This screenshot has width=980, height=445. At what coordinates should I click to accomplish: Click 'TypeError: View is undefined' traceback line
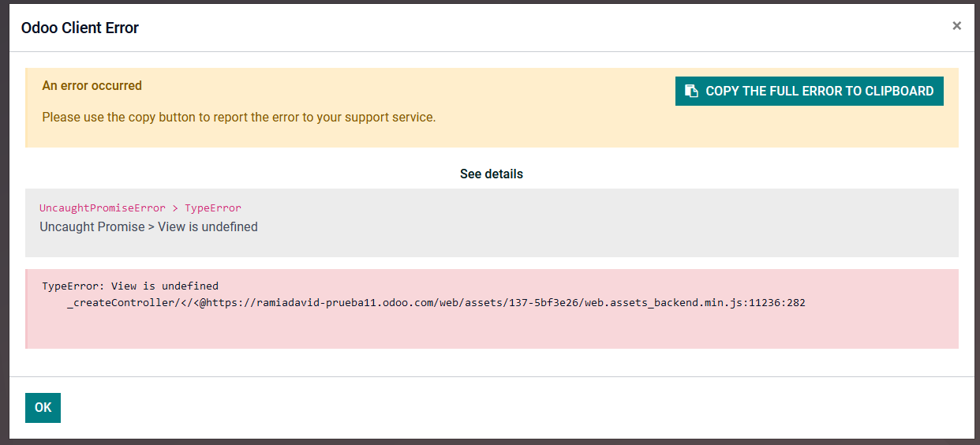[x=130, y=286]
